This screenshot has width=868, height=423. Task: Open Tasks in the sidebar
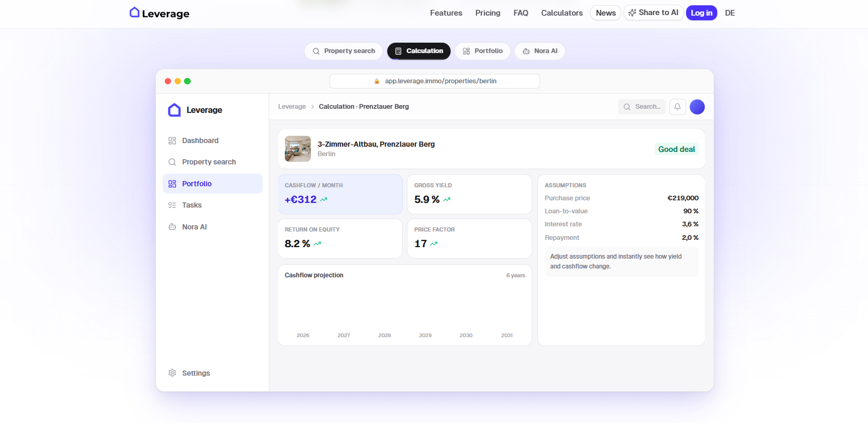click(212, 205)
